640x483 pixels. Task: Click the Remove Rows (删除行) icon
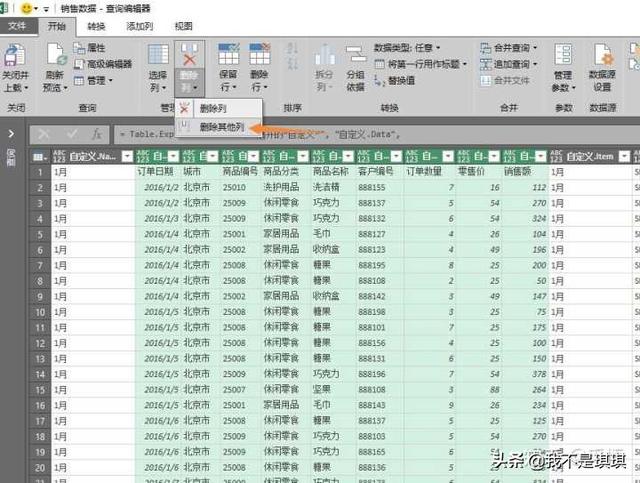(260, 54)
